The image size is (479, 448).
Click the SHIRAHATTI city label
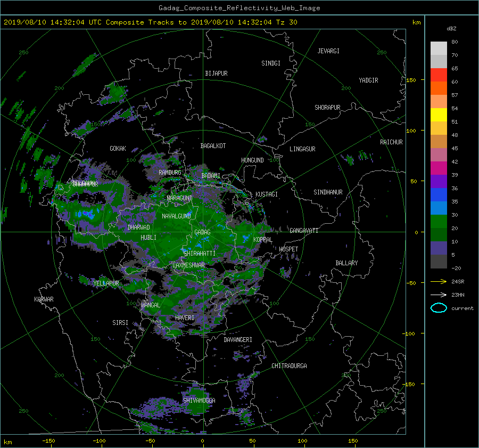(199, 254)
